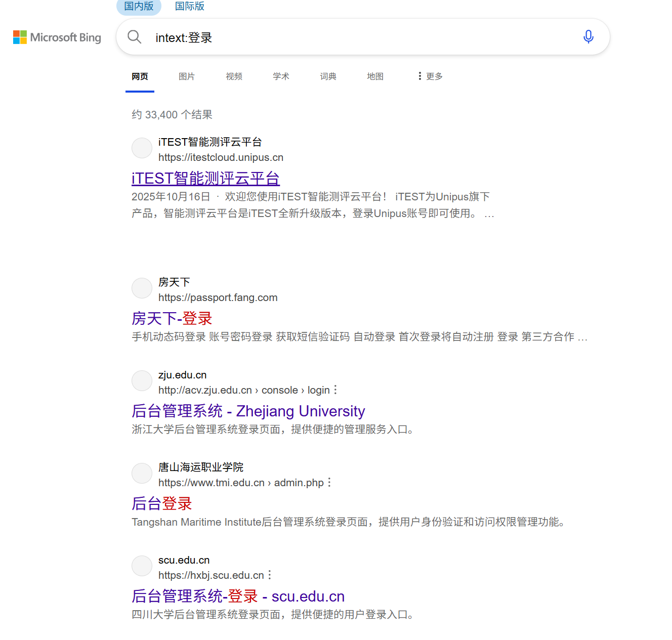Click the scu.edu.cn site favicon
This screenshot has width=672, height=640.
pyautogui.click(x=142, y=566)
